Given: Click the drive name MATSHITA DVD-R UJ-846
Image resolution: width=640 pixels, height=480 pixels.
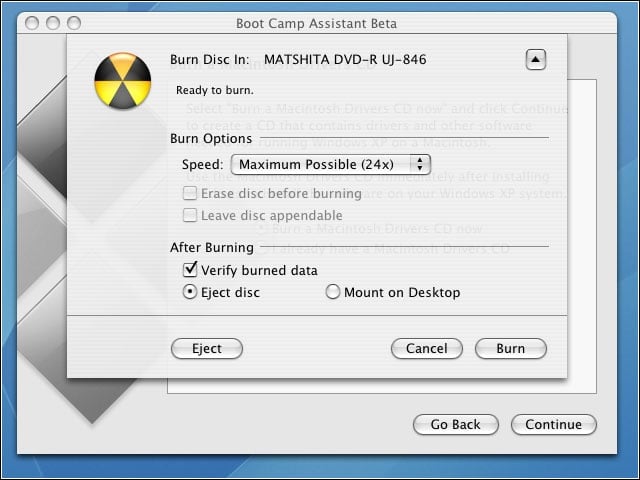Looking at the screenshot, I should (345, 60).
